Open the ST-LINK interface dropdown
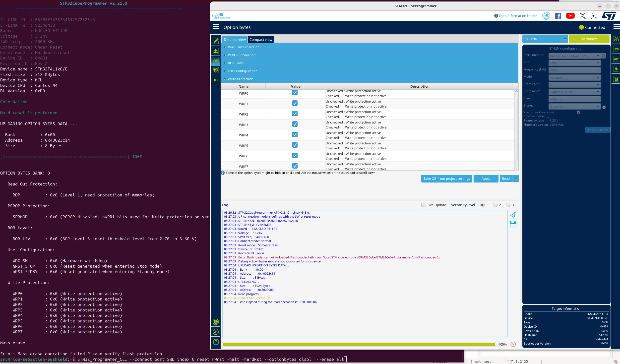This screenshot has height=364, width=620. click(545, 39)
